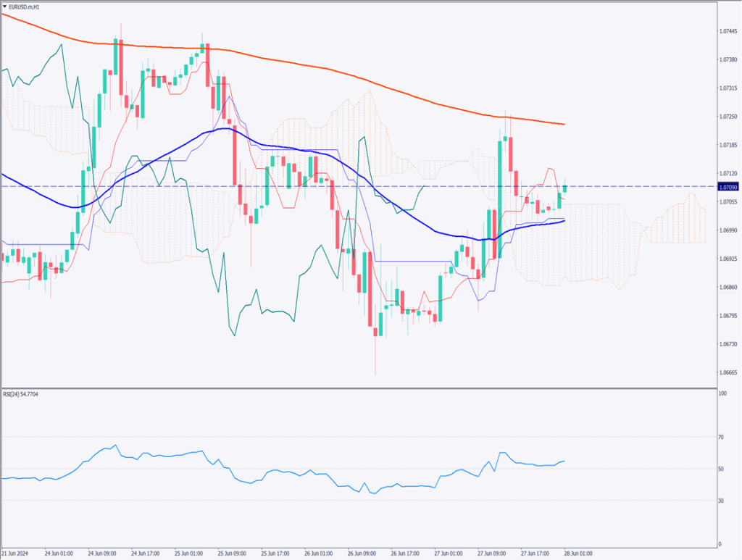Click the 1.06990 price scale label
Viewport: 742px width, 560px height.
click(728, 230)
